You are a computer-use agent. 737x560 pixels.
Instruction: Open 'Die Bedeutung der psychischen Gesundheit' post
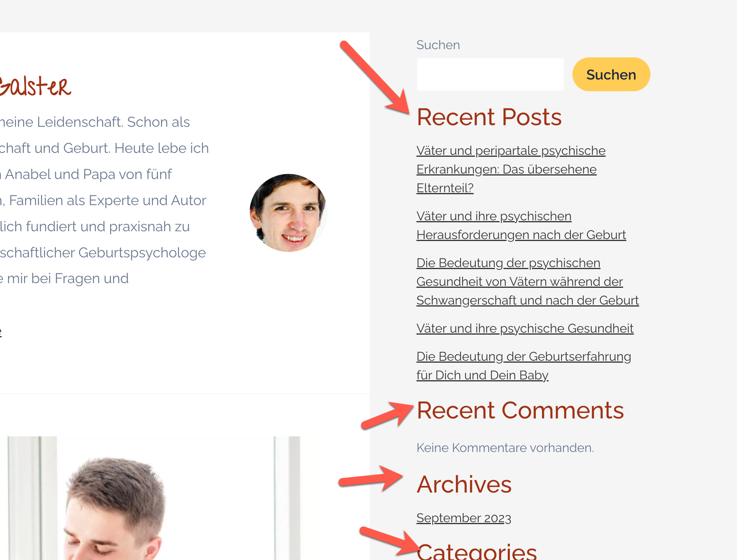pyautogui.click(x=528, y=282)
